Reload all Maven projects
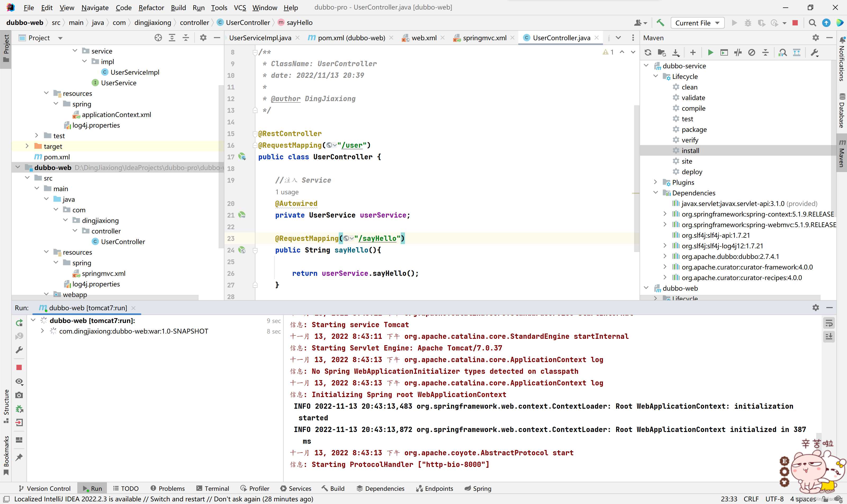Screen dimensions: 847x504 (x=648, y=53)
